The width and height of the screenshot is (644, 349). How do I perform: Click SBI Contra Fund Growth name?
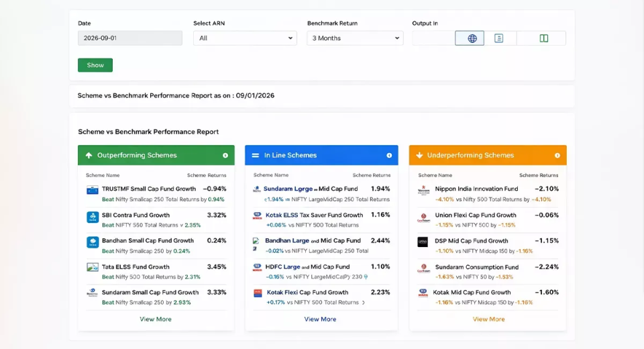pos(136,215)
